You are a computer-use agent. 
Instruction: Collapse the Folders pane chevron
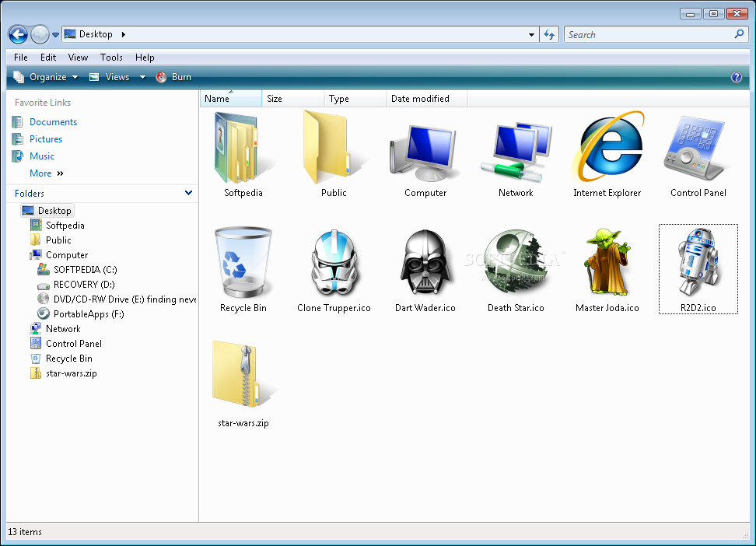click(x=188, y=193)
